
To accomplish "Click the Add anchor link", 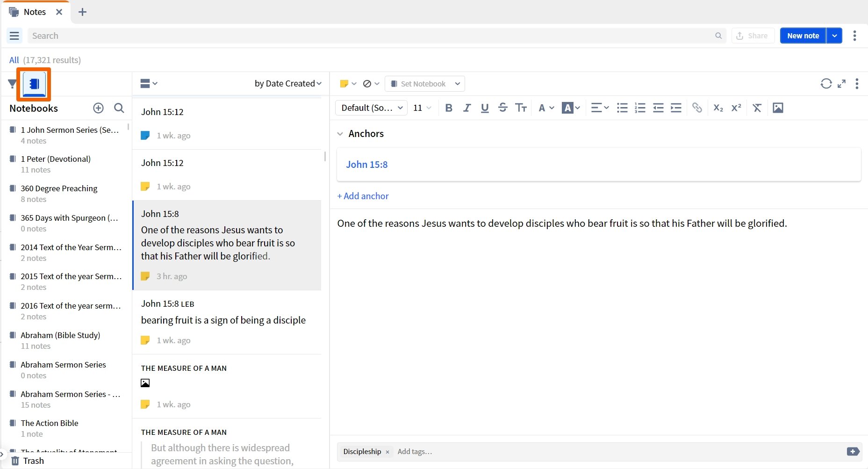I will click(363, 196).
